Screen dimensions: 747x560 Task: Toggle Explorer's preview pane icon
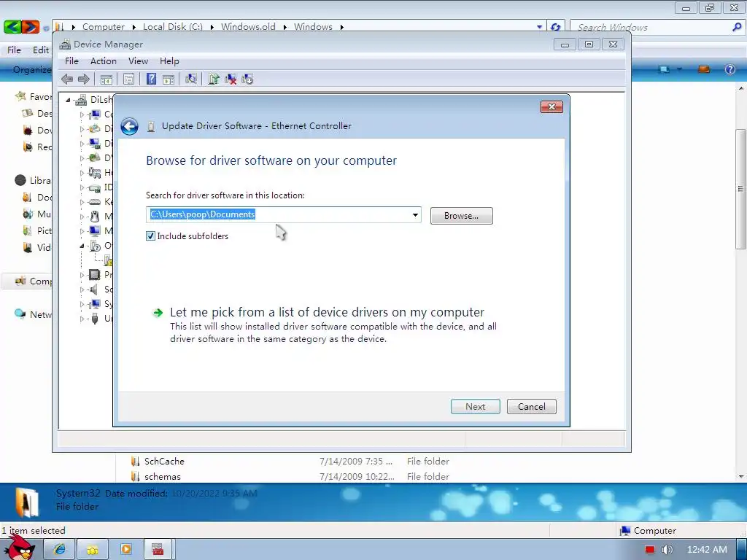tap(704, 69)
